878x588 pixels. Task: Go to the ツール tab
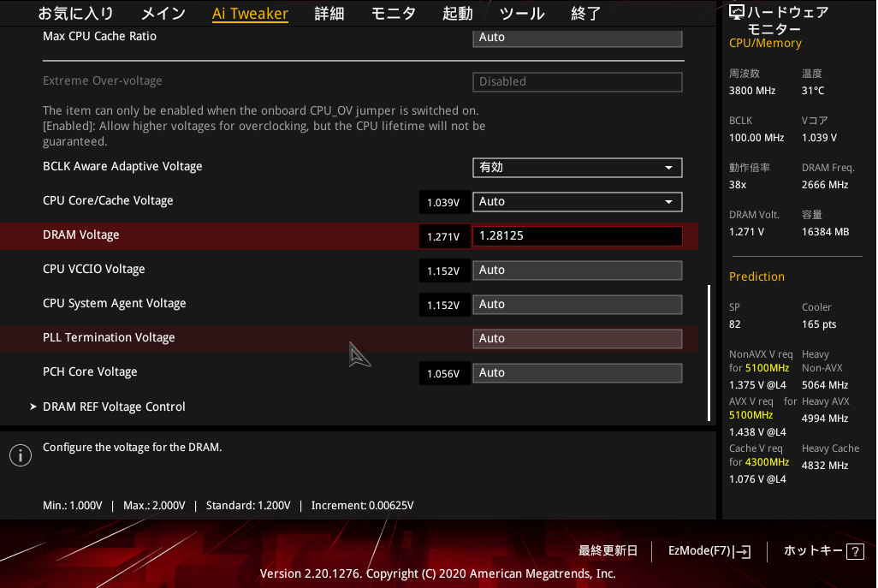point(522,14)
